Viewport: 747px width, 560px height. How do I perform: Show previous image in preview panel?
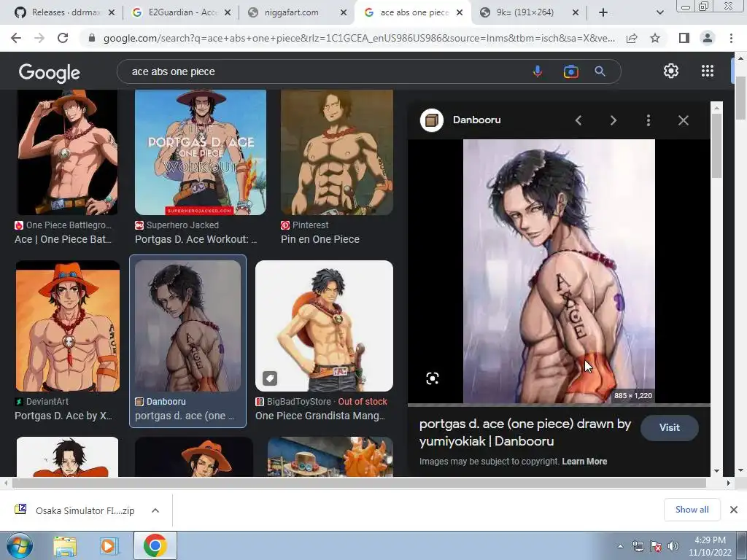(578, 120)
